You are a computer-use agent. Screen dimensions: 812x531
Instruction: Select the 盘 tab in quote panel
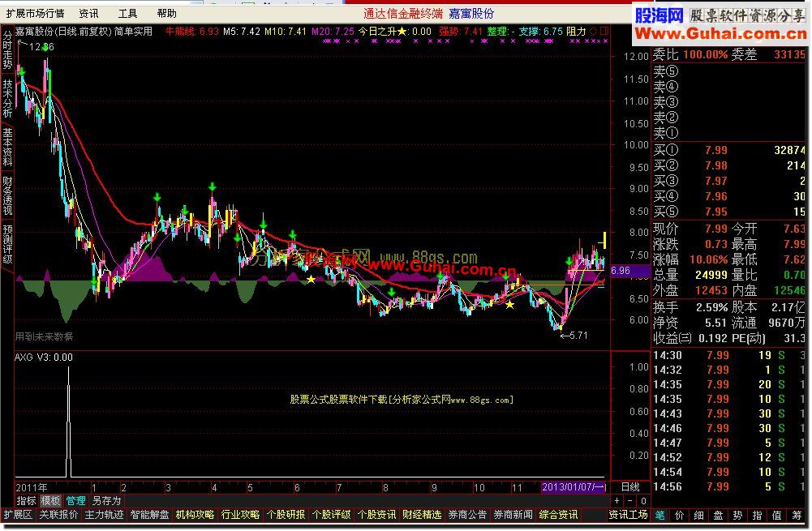point(718,515)
